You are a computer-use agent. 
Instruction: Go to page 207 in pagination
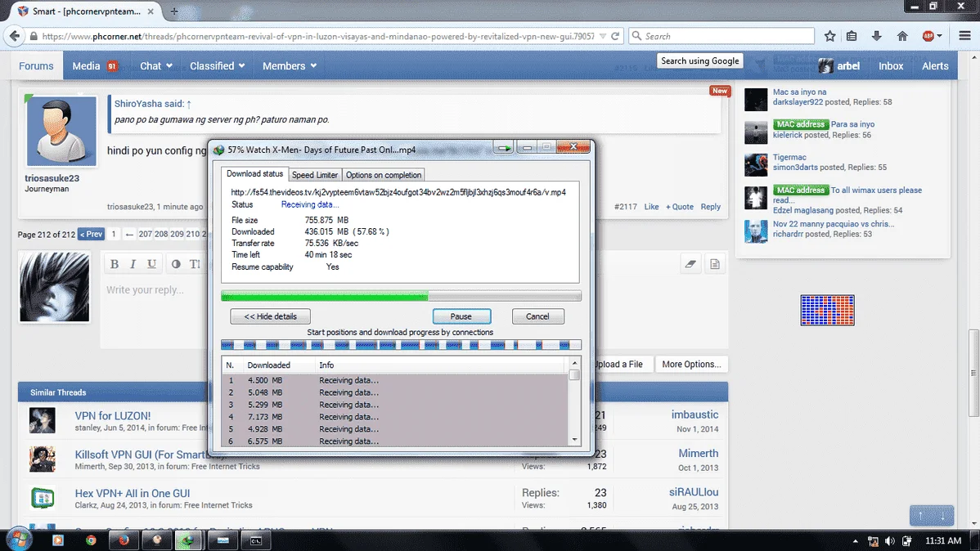point(145,234)
